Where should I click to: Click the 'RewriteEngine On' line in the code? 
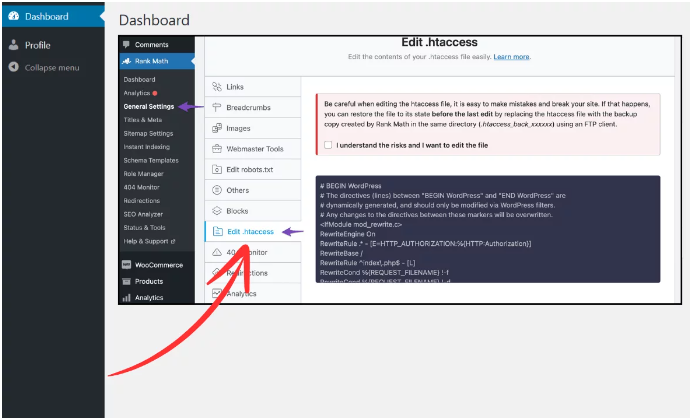pos(348,234)
